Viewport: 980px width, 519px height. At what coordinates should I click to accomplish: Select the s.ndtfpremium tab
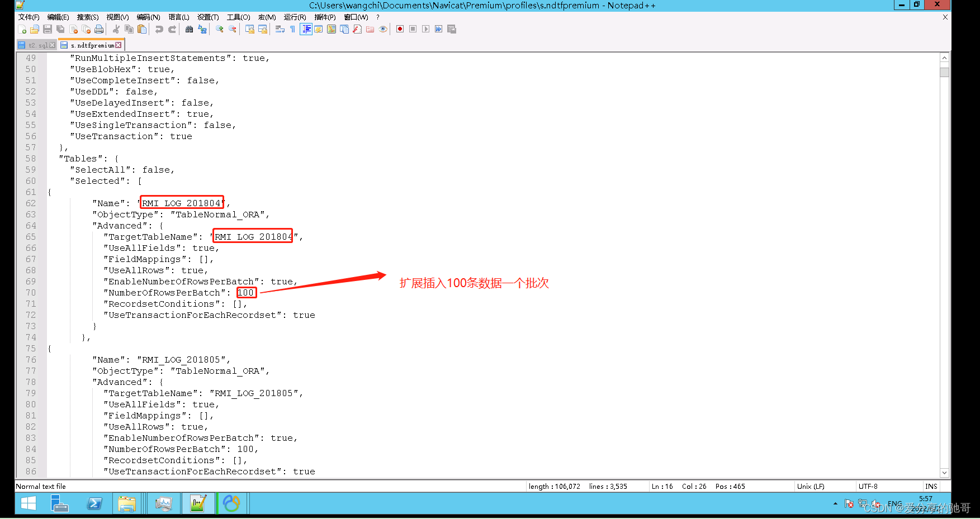click(x=92, y=45)
